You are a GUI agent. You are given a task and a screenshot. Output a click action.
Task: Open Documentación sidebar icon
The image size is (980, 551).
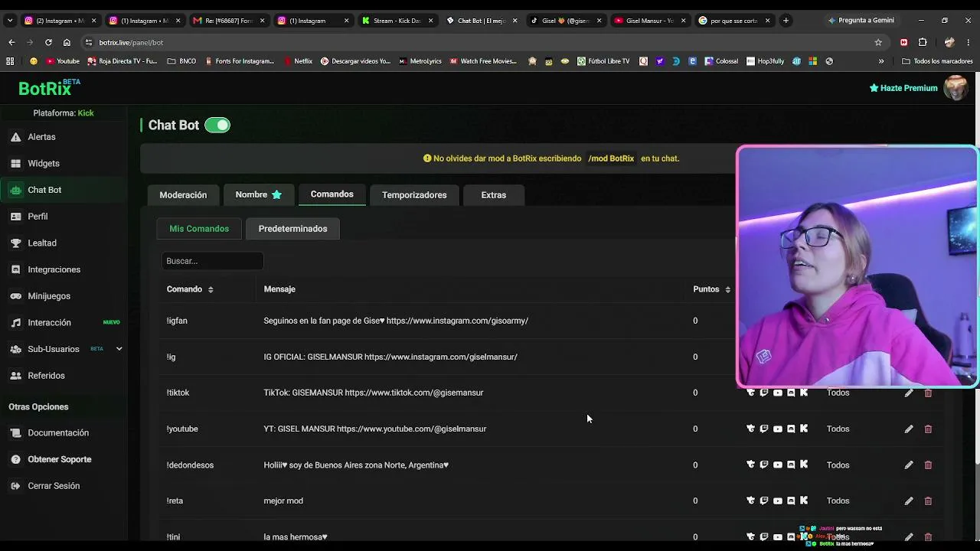[x=15, y=433]
